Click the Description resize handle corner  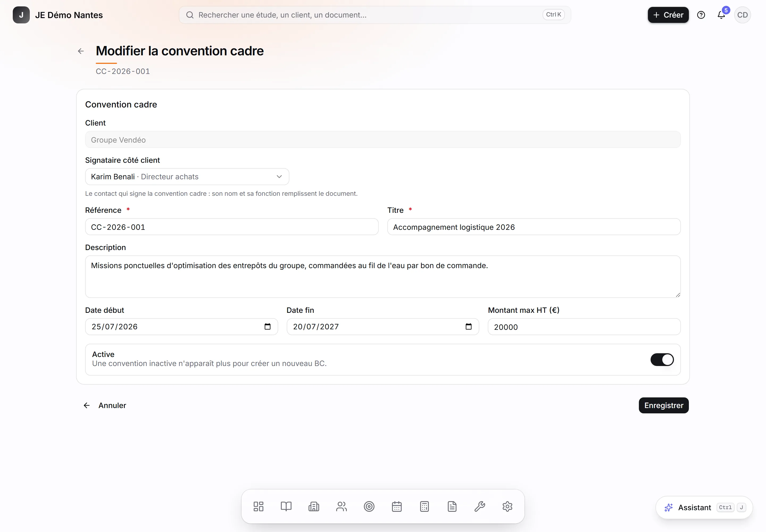click(678, 295)
